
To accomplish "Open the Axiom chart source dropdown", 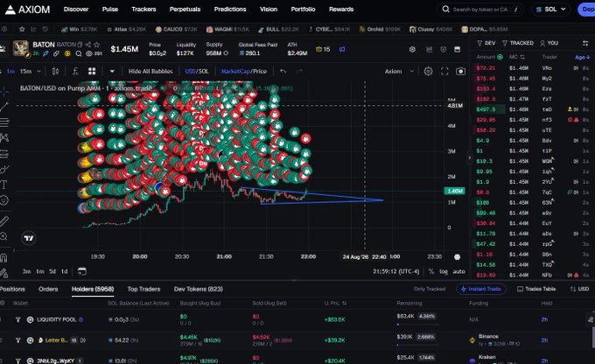I will [399, 71].
